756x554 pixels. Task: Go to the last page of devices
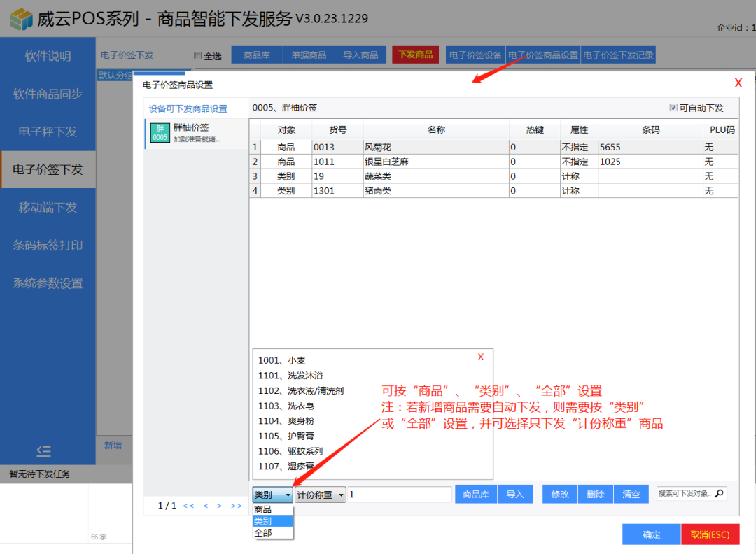click(237, 506)
